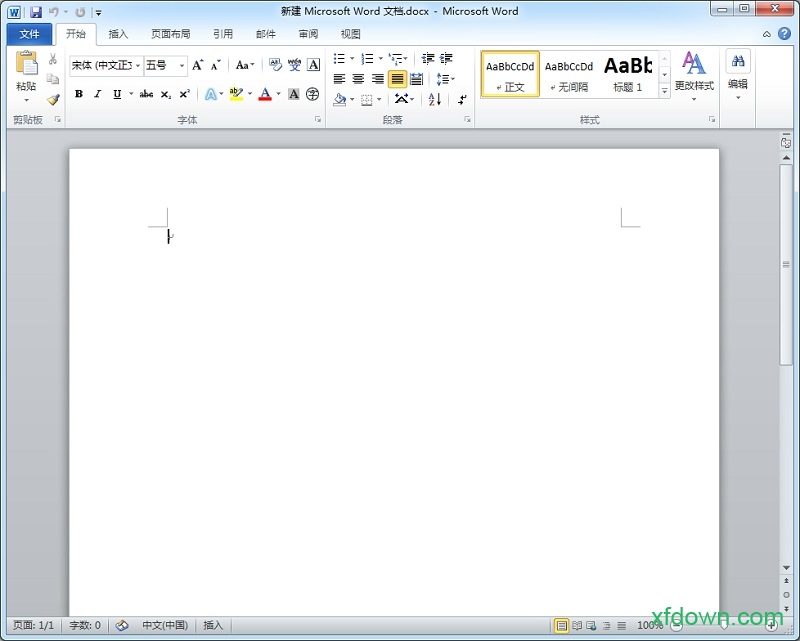Click the show paragraph marks icon
This screenshot has width=800, height=641.
[461, 99]
